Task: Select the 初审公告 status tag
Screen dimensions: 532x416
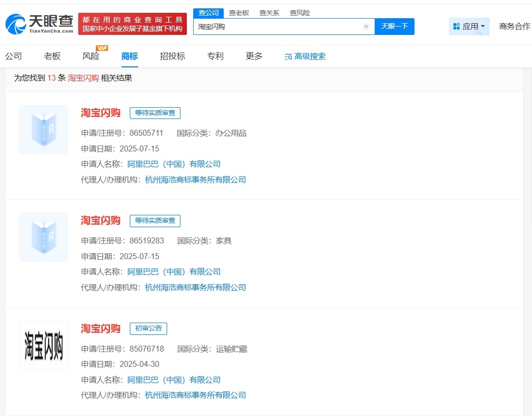Action: pyautogui.click(x=148, y=328)
